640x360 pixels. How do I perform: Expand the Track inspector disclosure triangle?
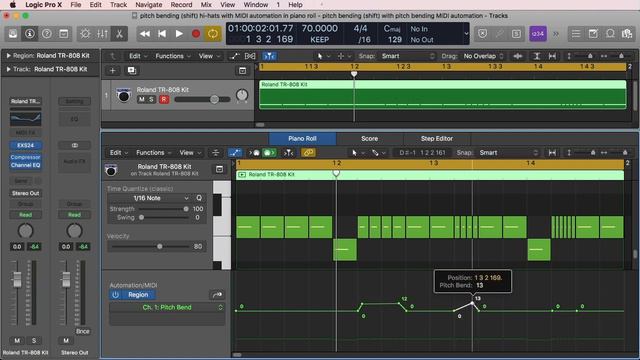[8, 69]
